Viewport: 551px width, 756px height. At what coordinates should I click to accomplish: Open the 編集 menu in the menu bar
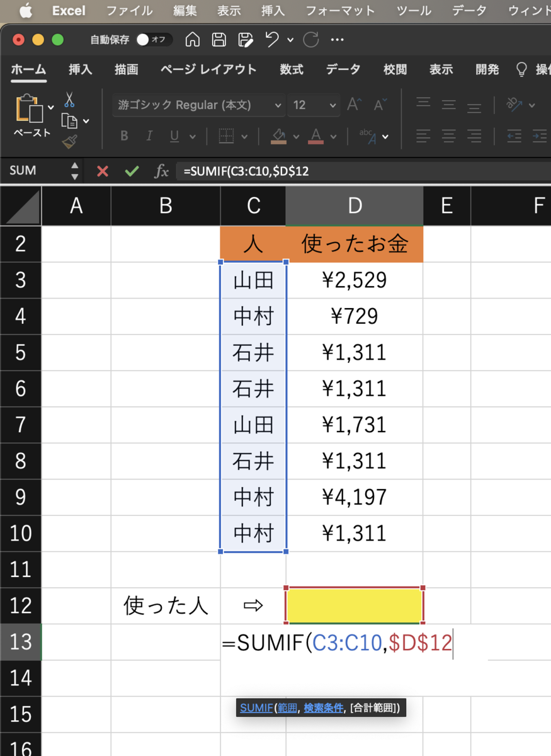(x=185, y=11)
